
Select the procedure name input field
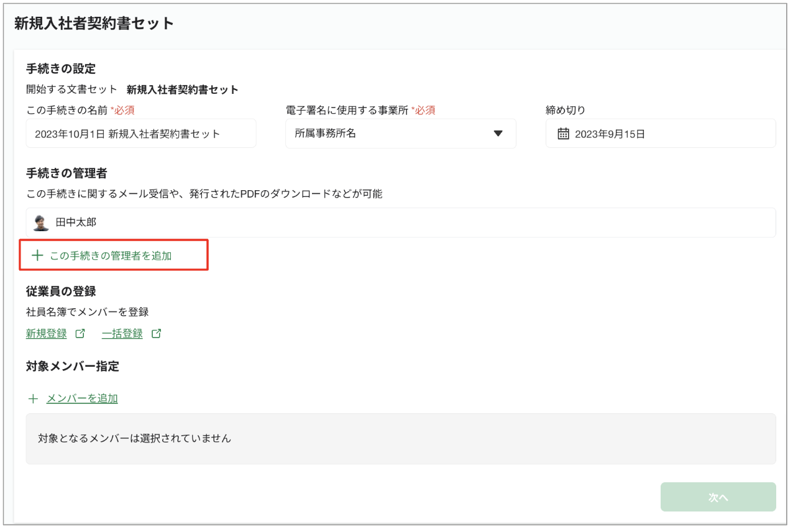(141, 133)
